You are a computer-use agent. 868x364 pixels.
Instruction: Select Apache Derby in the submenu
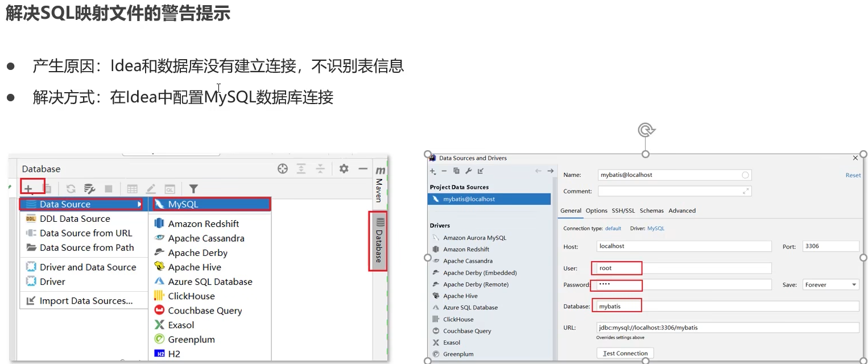[x=210, y=253]
